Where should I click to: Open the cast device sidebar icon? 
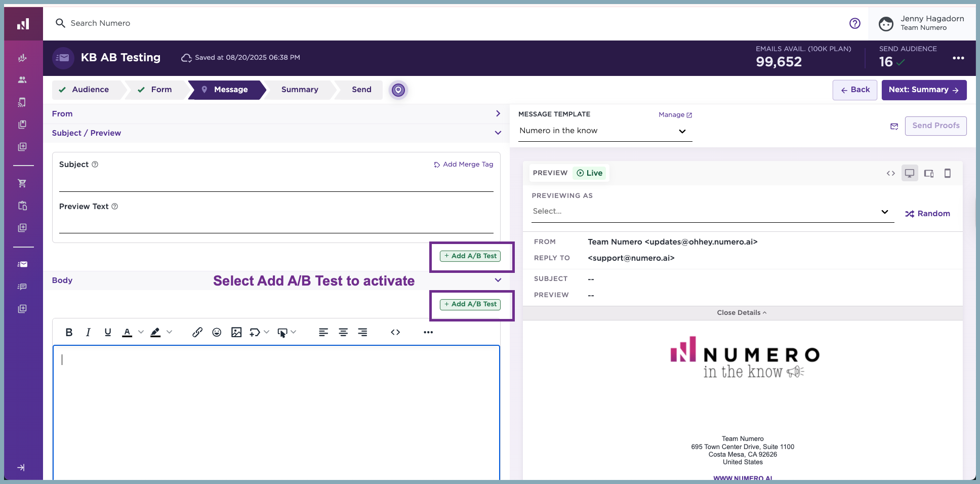click(x=22, y=102)
